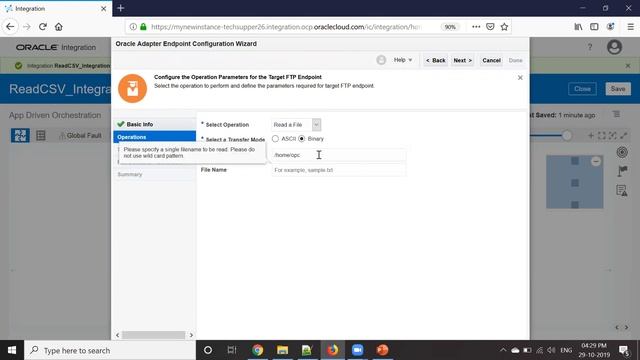
Task: Click the input directory field /home/opc
Action: tap(339, 155)
